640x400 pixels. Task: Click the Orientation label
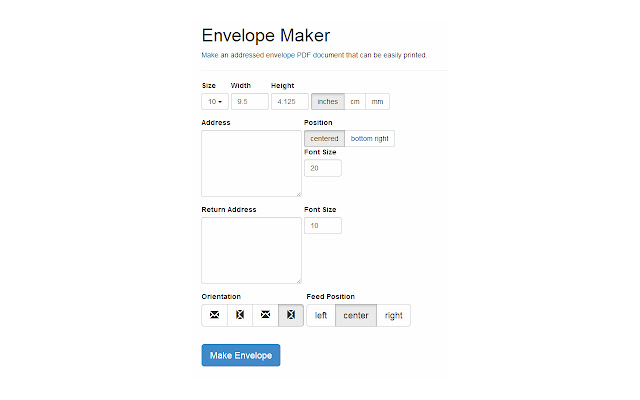pyautogui.click(x=221, y=297)
